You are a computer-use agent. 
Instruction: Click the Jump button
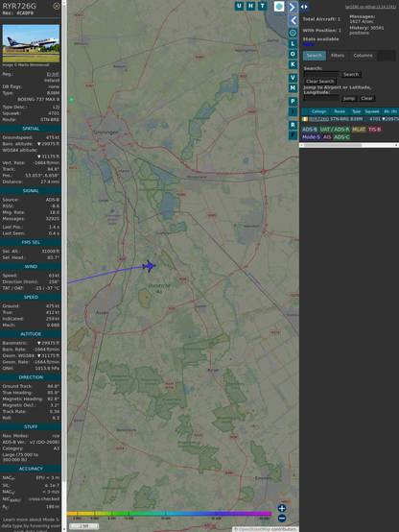pos(349,98)
